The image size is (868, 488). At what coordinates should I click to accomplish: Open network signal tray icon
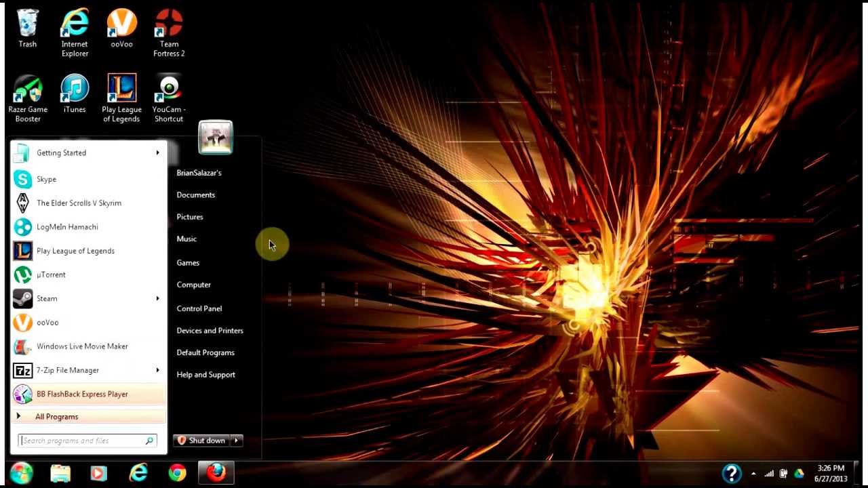coord(769,474)
